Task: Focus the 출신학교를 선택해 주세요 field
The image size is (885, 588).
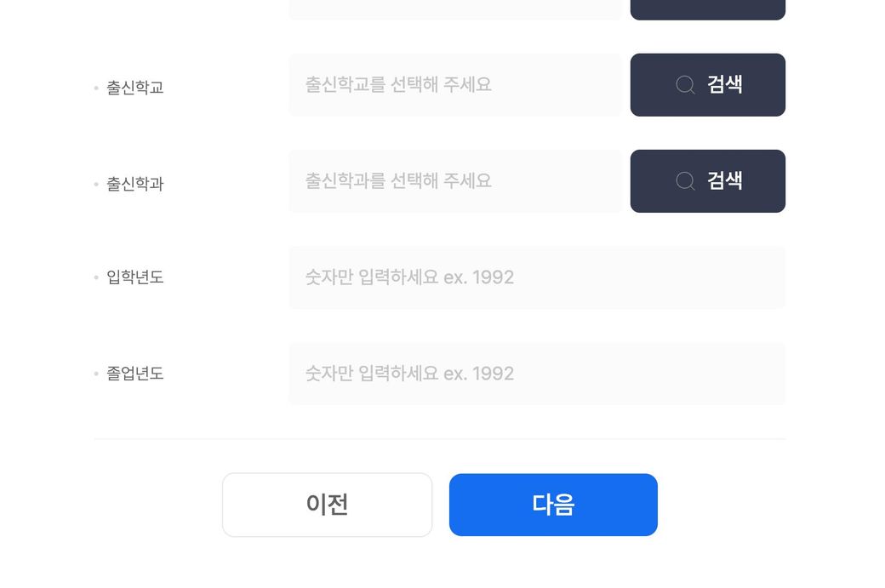Action: pyautogui.click(x=454, y=84)
